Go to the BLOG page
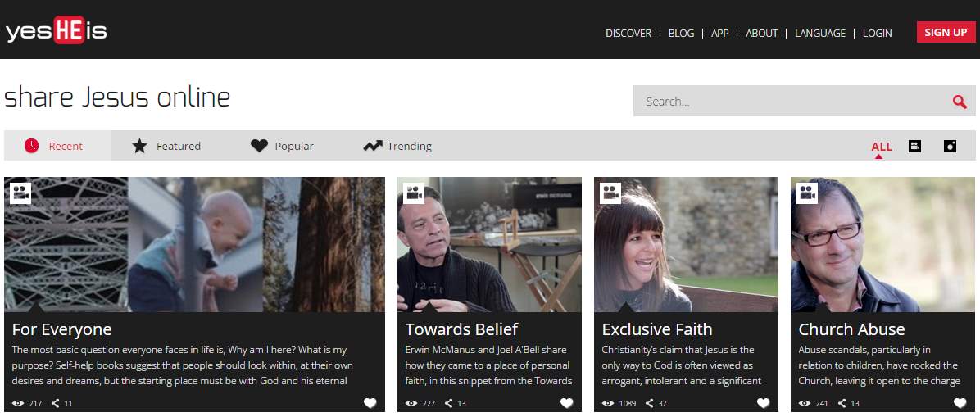The width and height of the screenshot is (980, 417). (x=681, y=33)
